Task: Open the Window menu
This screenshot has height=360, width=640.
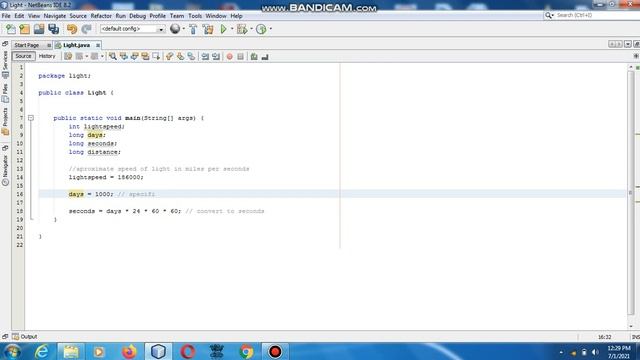Action: point(216,16)
